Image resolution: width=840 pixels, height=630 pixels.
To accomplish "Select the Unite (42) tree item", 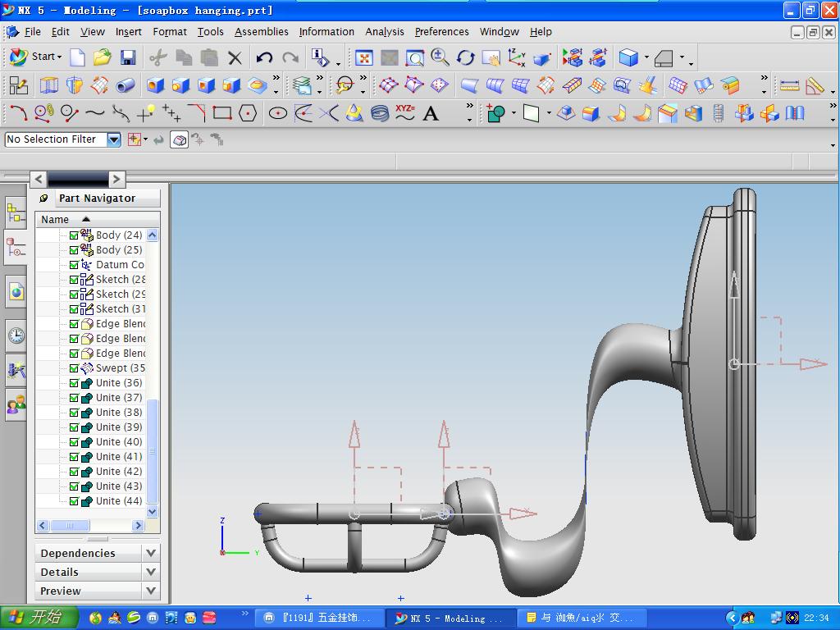I will 119,472.
